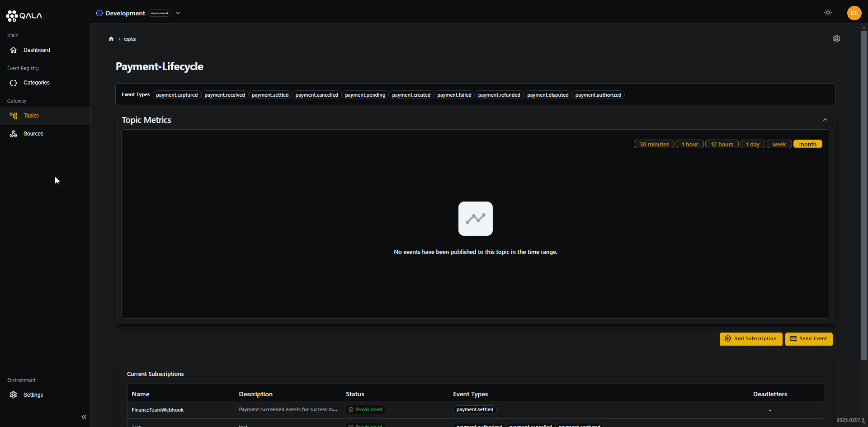Click the gear icon beside Settings in Environment
The width and height of the screenshot is (868, 427).
pyautogui.click(x=14, y=394)
